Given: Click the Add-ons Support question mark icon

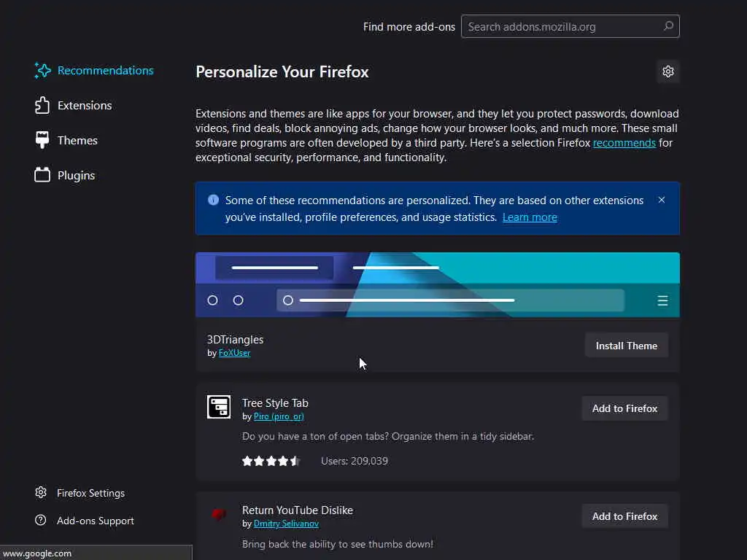Looking at the screenshot, I should click(41, 520).
